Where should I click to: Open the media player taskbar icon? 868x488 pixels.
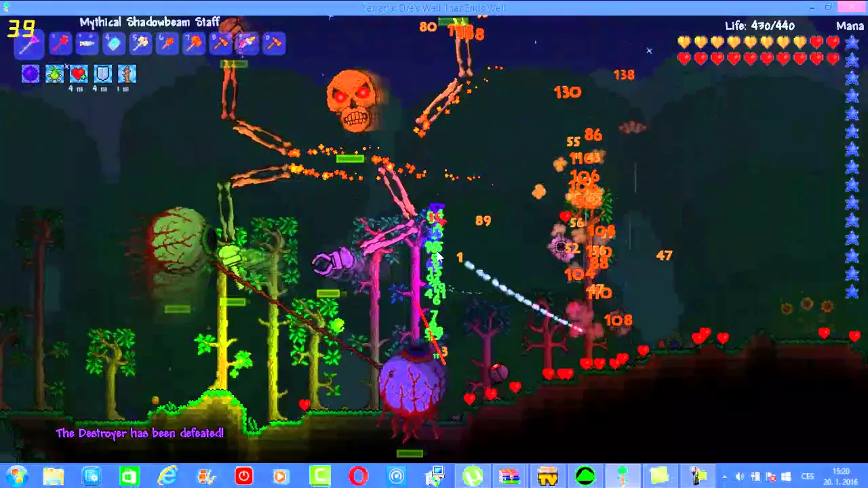[x=281, y=476]
